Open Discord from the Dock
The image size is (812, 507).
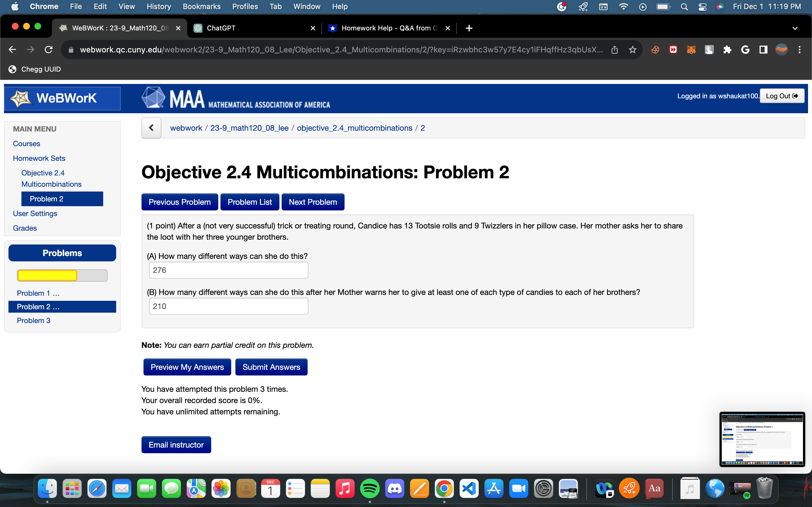tap(395, 489)
